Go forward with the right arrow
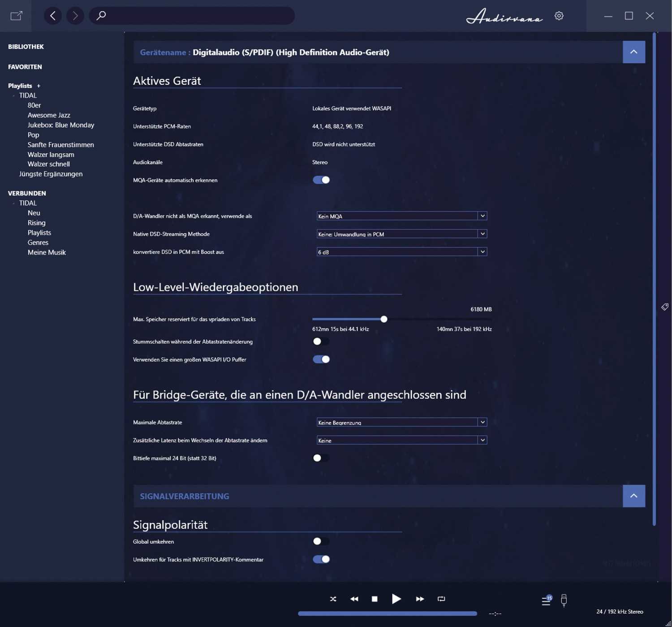 click(x=75, y=16)
